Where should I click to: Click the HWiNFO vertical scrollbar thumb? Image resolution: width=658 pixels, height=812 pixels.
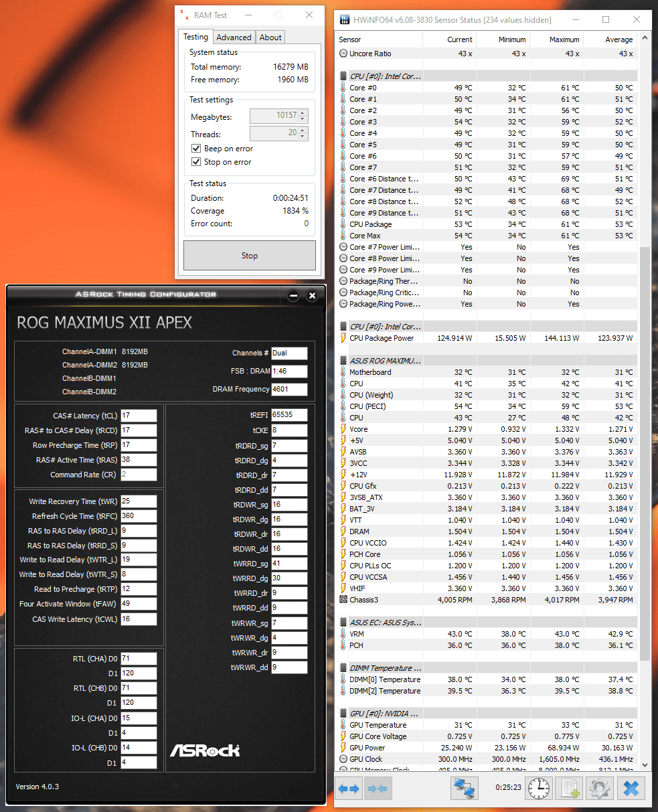(645, 453)
